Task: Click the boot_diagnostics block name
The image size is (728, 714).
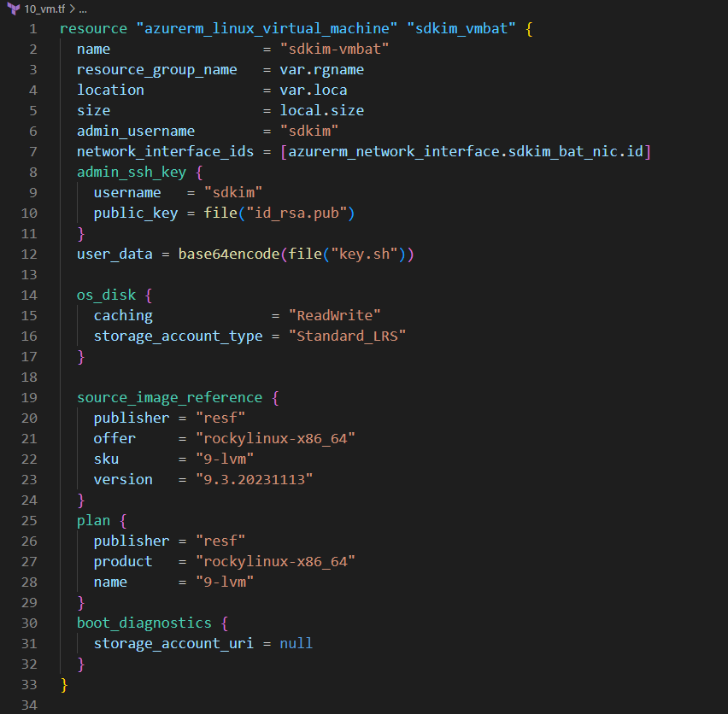Action: (144, 623)
